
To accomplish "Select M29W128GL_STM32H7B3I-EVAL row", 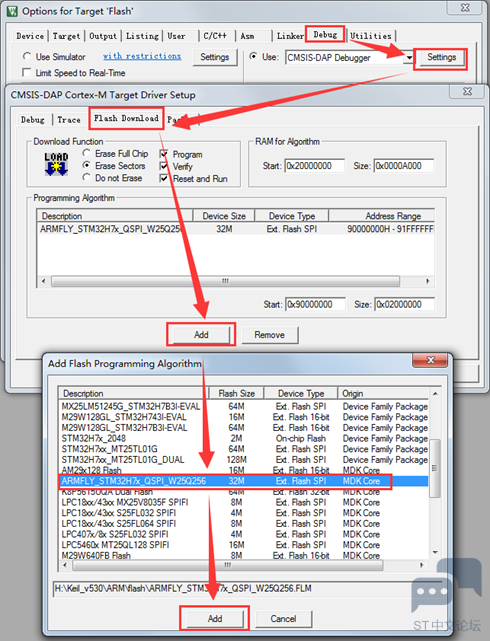I will pos(244,428).
